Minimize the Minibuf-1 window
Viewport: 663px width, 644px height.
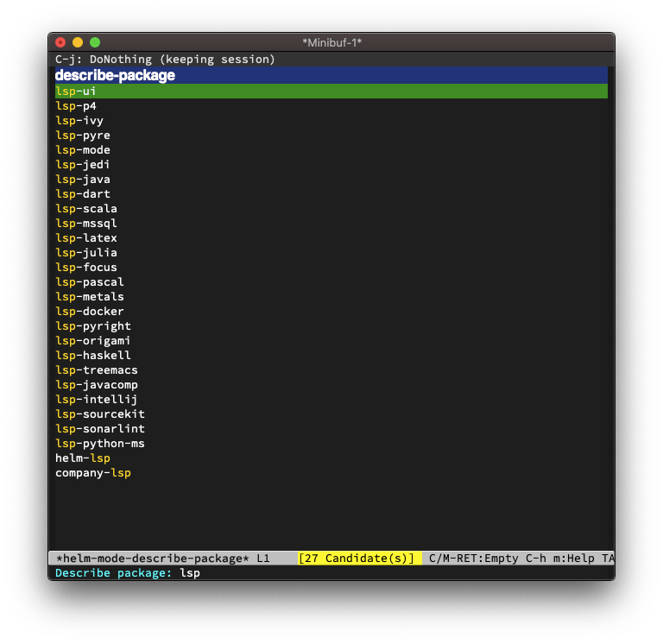pyautogui.click(x=78, y=42)
